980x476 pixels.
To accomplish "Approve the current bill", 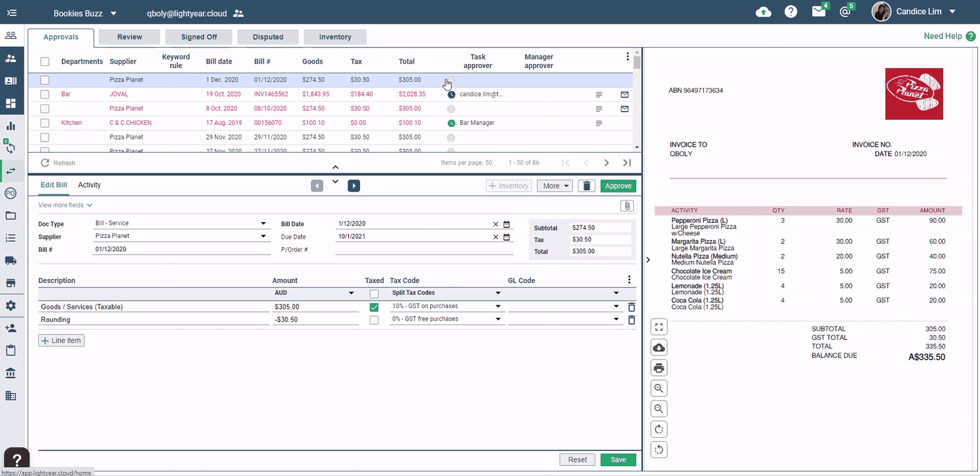I will click(x=619, y=186).
